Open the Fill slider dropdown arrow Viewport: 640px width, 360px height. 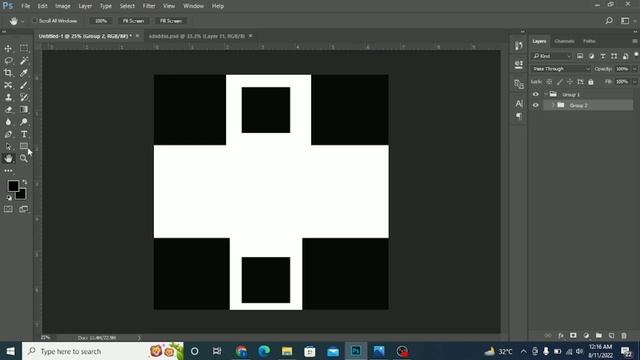[634, 82]
